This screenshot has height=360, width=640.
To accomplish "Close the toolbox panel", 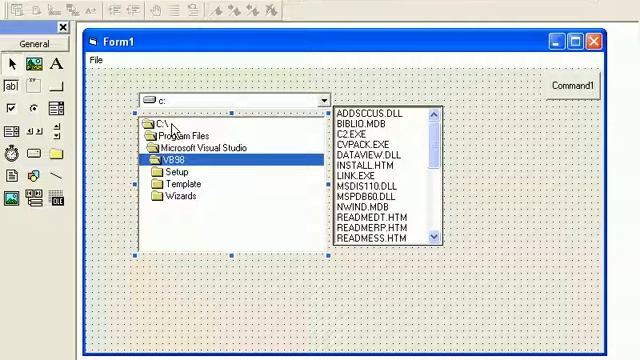I will 63,27.
